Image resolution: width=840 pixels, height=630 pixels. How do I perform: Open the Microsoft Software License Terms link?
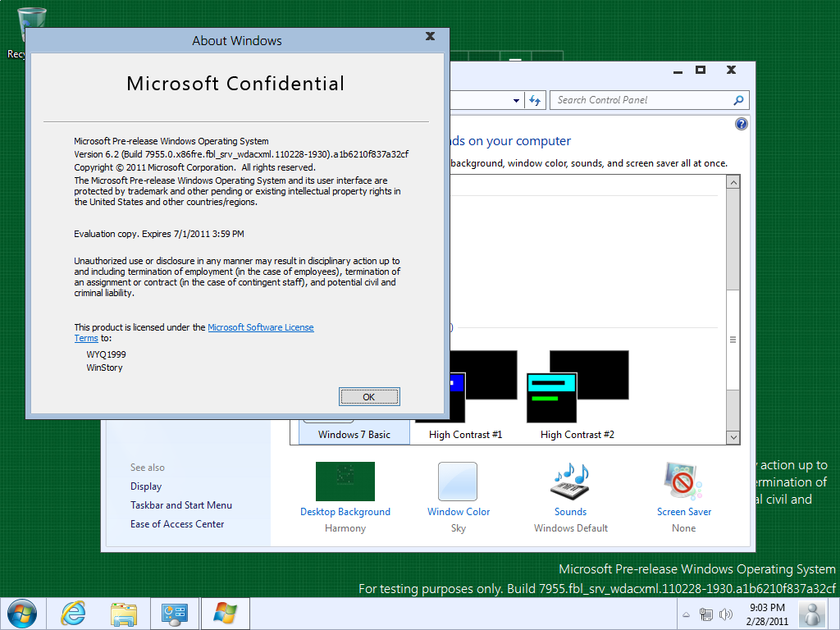point(260,327)
